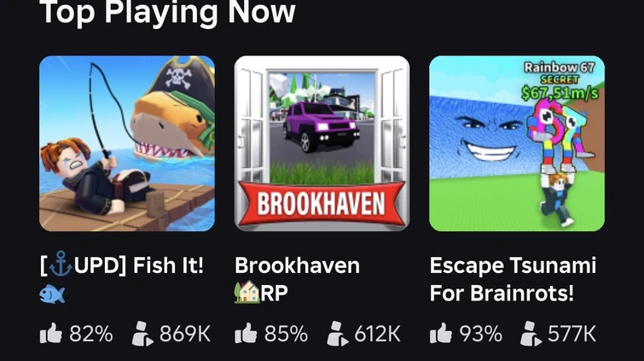Click the 82% like rating

click(90, 334)
